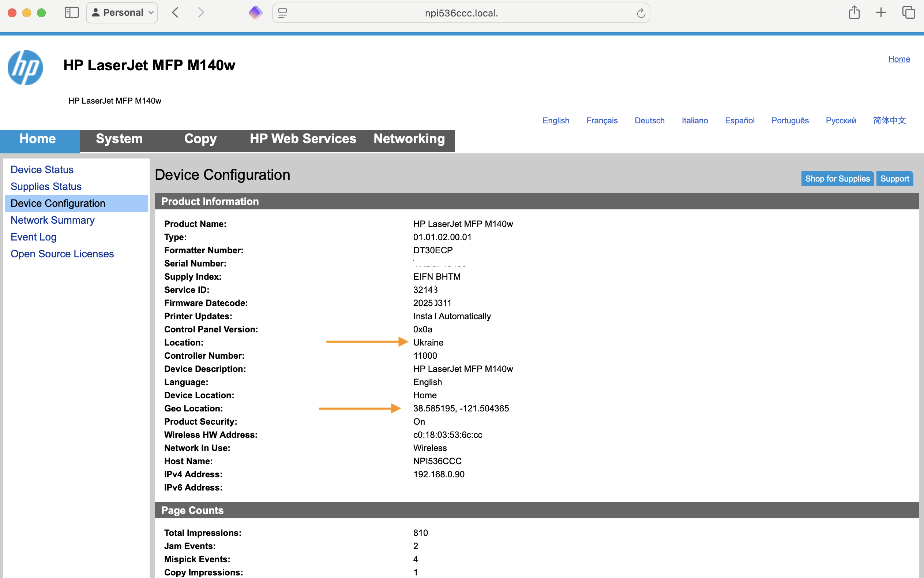Screen dimensions: 924x578
Task: Open Event Log in sidebar
Action: coord(34,237)
